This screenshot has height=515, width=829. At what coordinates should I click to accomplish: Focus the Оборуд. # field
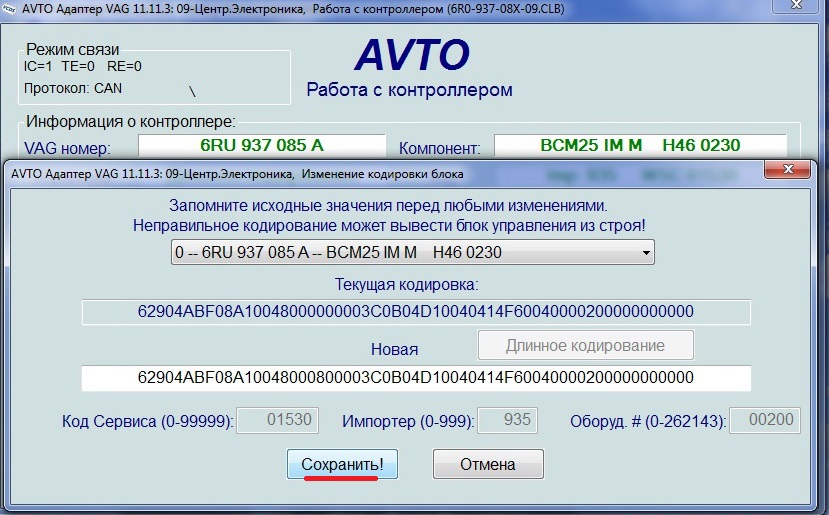click(x=765, y=420)
